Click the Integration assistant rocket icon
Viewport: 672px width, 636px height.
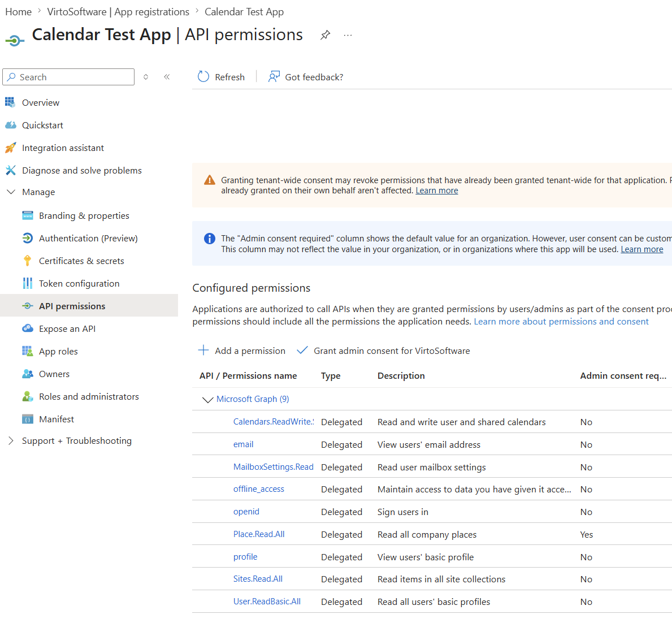point(10,148)
